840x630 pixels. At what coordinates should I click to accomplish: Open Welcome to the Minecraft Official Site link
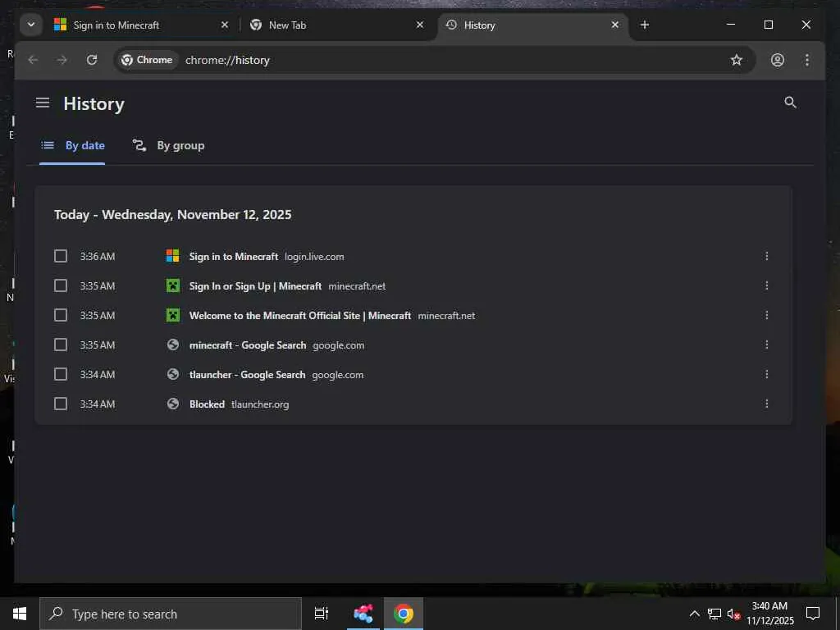click(300, 316)
